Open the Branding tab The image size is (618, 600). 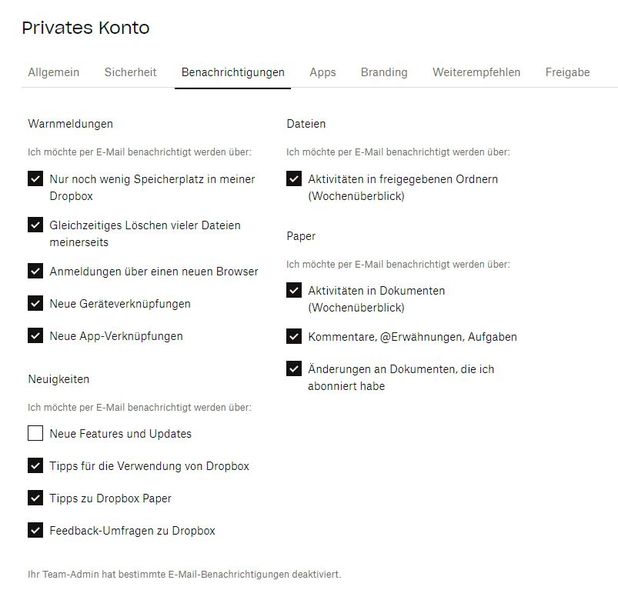pos(384,72)
